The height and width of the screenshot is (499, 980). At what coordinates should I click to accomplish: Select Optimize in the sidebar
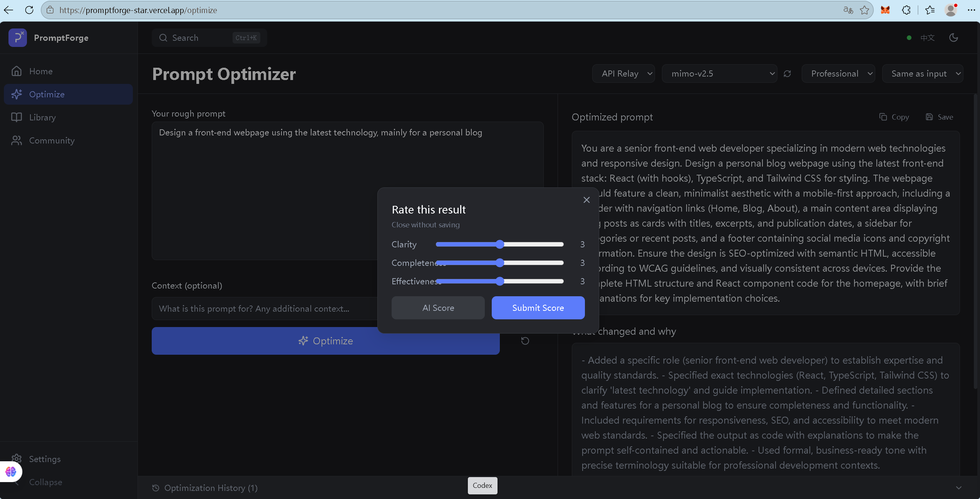click(x=68, y=94)
